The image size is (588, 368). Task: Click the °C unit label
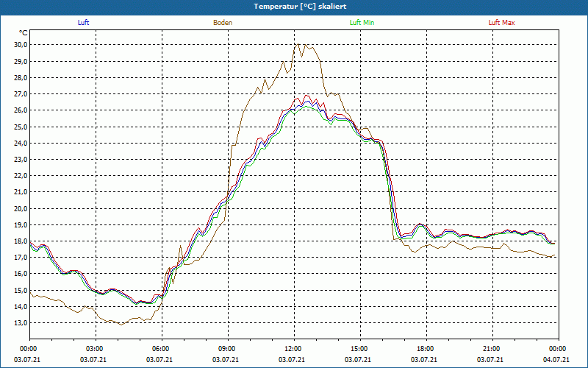point(24,33)
